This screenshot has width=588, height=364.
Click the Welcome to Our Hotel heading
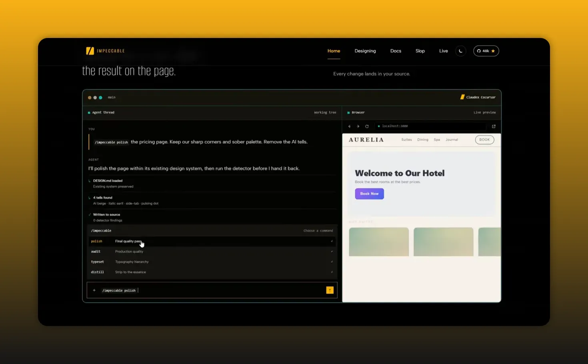(400, 173)
